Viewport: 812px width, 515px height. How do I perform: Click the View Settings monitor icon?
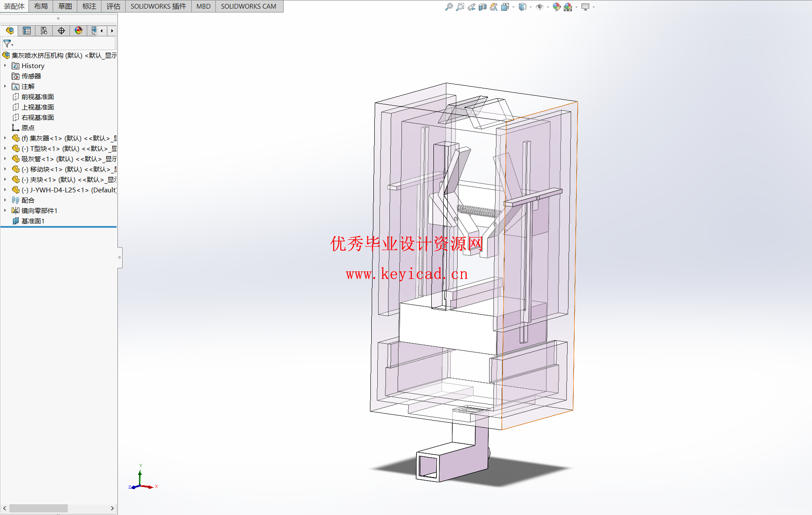(585, 7)
